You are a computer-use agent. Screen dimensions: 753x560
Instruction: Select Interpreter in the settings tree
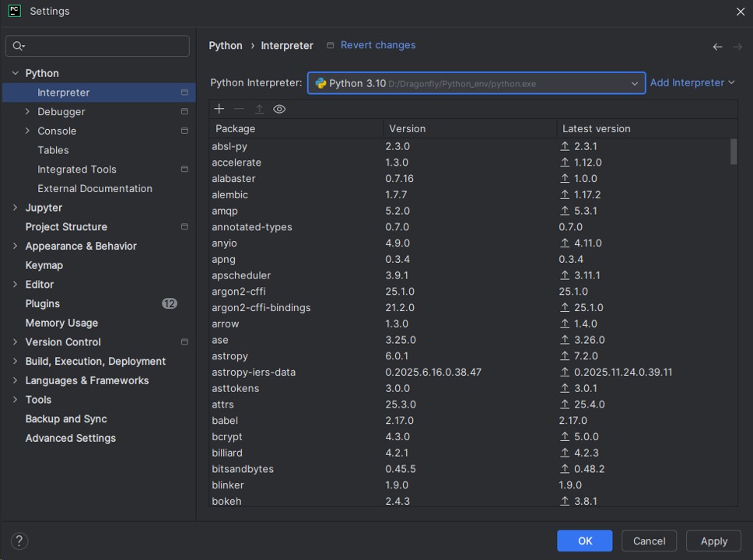[x=99, y=93]
